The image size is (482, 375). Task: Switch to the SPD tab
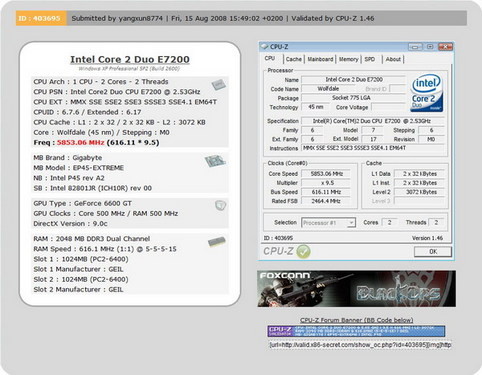[370, 59]
